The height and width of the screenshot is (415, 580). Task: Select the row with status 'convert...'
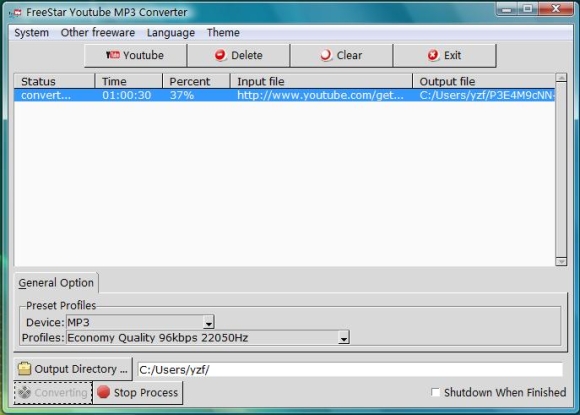coord(284,95)
